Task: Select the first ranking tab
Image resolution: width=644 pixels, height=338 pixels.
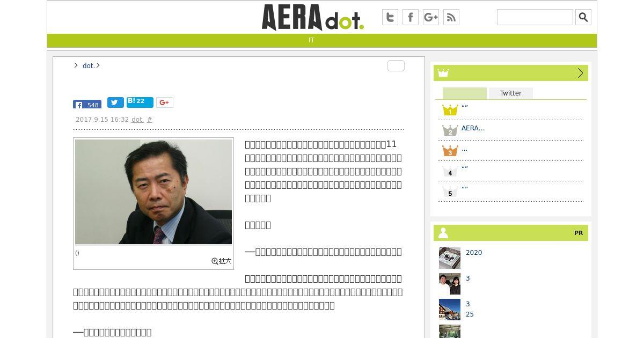Action: pos(465,93)
